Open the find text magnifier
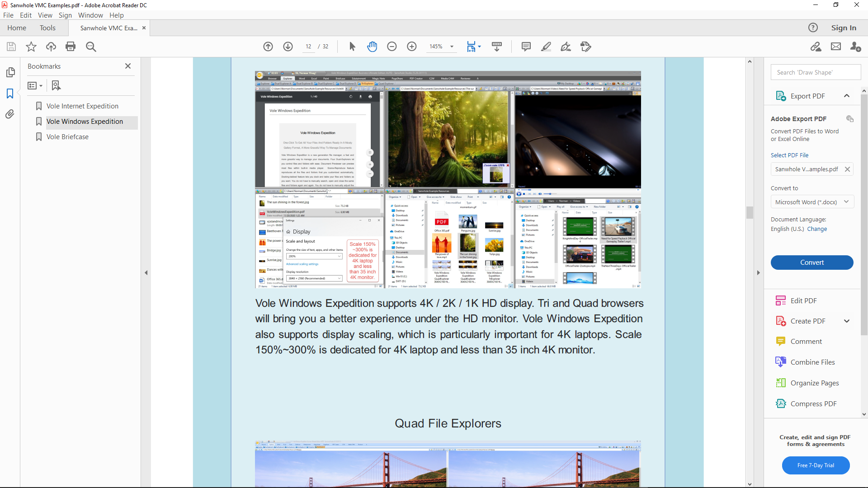 tap(91, 47)
